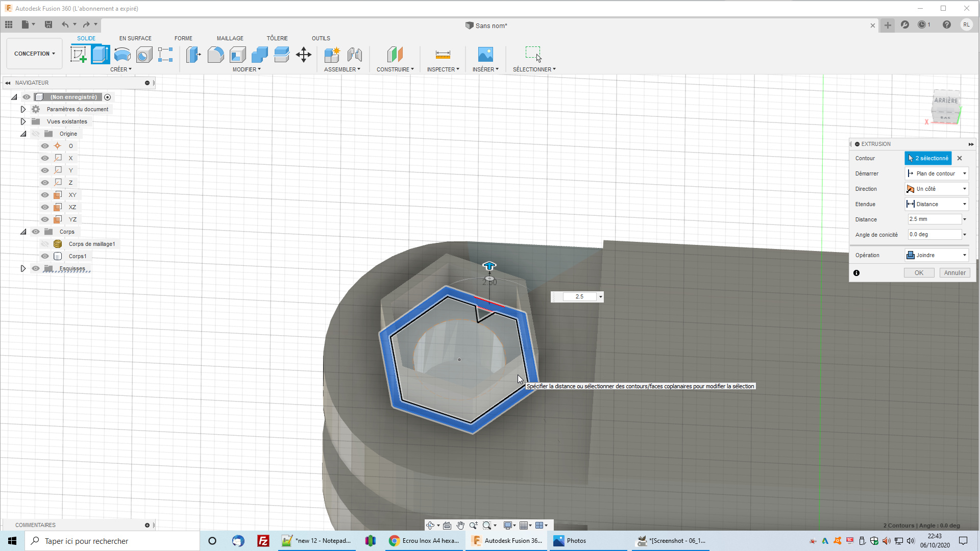Switch to the MAILLAGE tab
Viewport: 980px width, 551px height.
click(230, 38)
